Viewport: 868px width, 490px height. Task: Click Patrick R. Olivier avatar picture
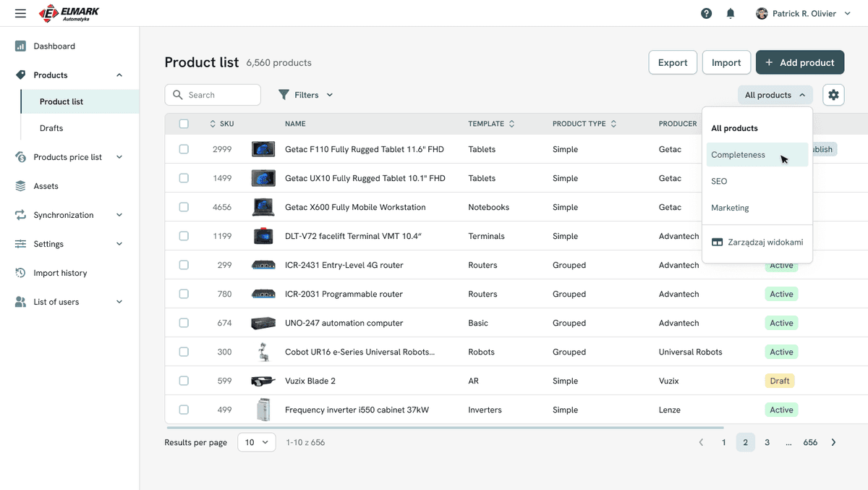pyautogui.click(x=762, y=14)
